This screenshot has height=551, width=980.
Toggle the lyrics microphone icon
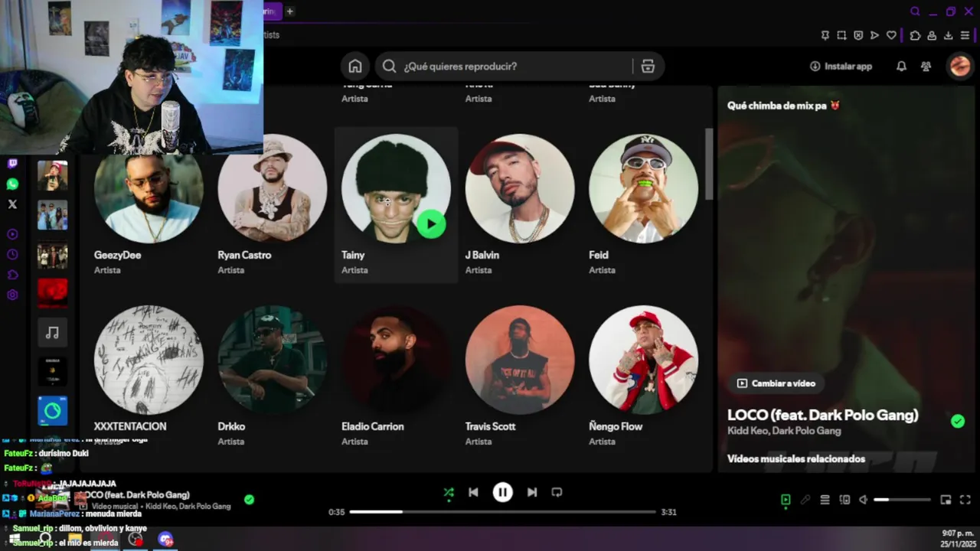click(x=805, y=500)
